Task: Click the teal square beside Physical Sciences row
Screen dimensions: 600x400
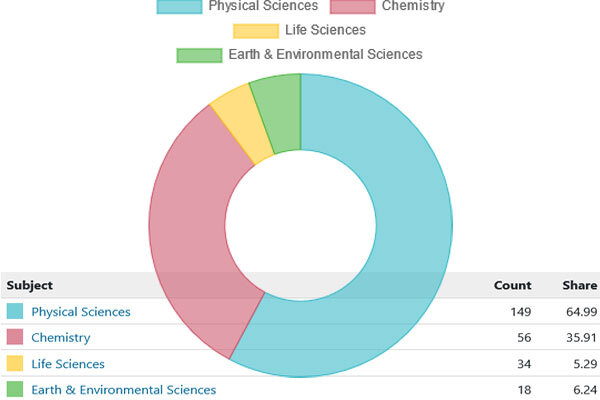Action: coord(14,312)
